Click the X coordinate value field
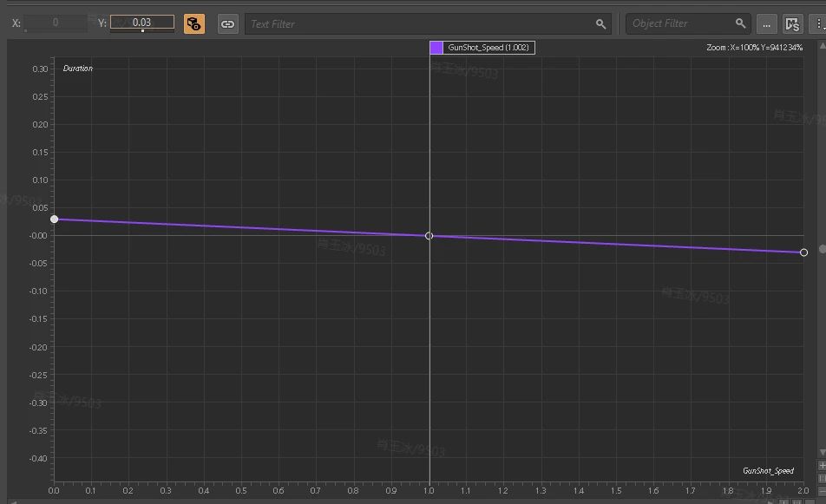This screenshot has height=504, width=826. pyautogui.click(x=56, y=22)
